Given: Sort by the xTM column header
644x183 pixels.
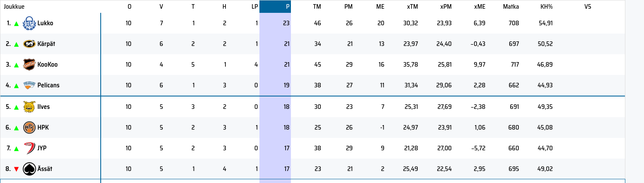Looking at the screenshot, I should (412, 7).
